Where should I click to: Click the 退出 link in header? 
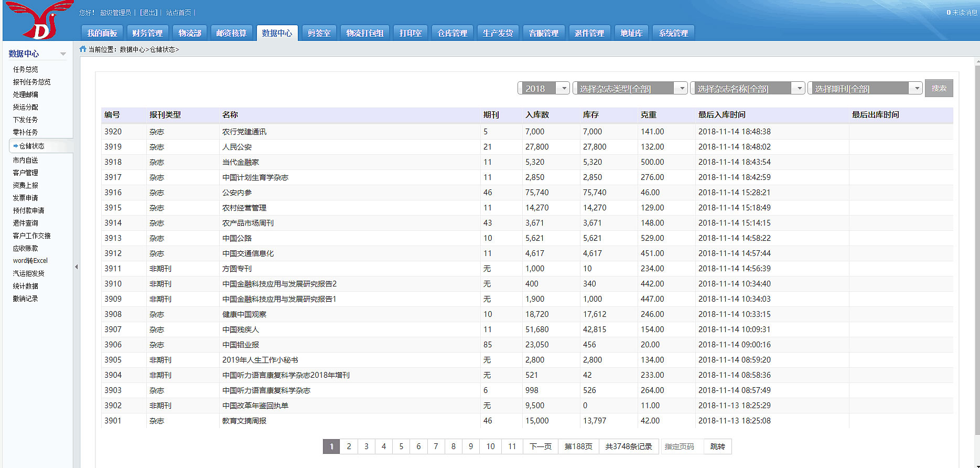pos(149,13)
